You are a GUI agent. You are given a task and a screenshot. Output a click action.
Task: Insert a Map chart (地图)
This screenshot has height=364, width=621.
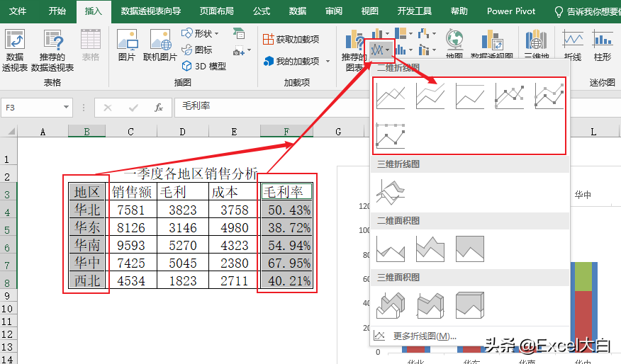[x=454, y=45]
